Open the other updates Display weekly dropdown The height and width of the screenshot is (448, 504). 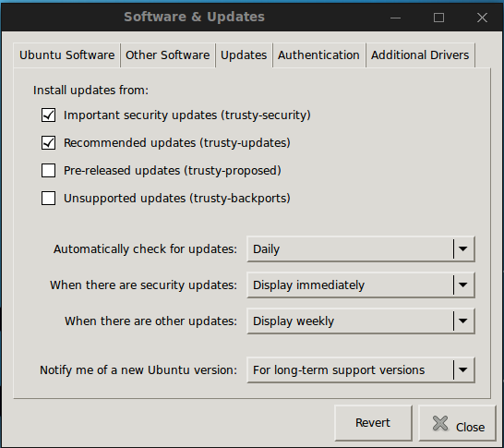[x=361, y=321]
